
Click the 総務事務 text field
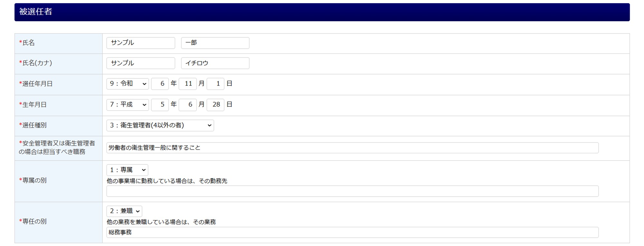(x=352, y=232)
